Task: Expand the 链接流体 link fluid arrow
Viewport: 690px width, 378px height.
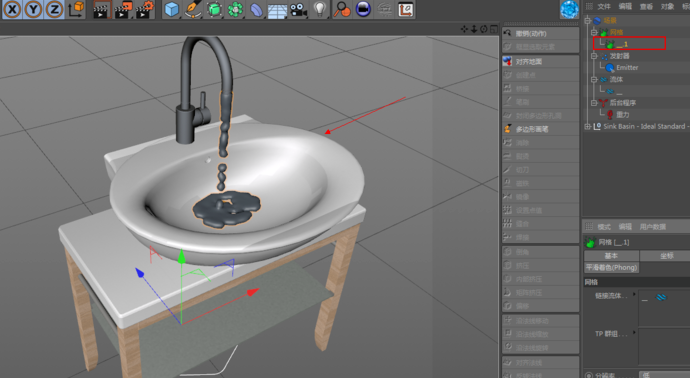Action: [x=634, y=294]
